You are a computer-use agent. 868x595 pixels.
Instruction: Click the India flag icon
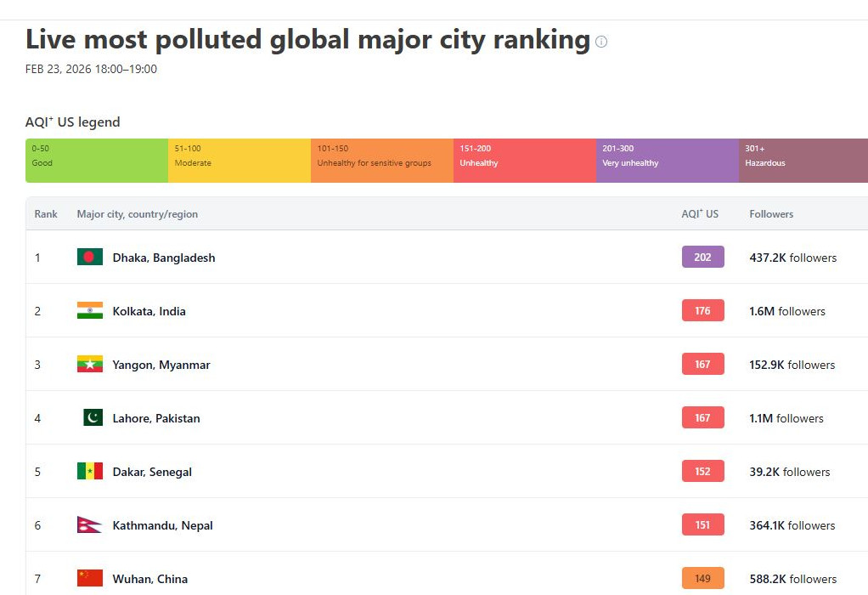point(90,311)
